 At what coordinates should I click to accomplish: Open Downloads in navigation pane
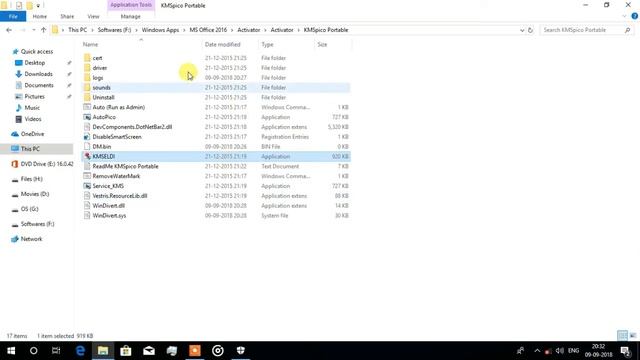pos(38,74)
